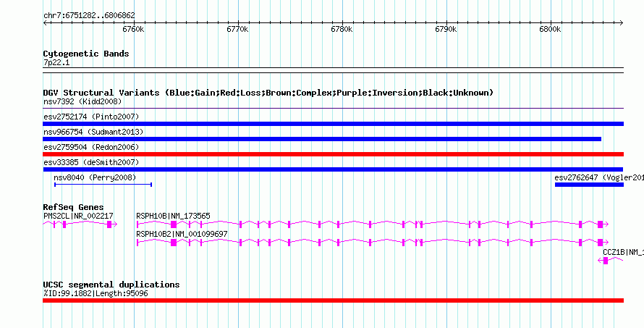Select the DGV Structural Variants track title
The image size is (644, 328).
point(268,93)
